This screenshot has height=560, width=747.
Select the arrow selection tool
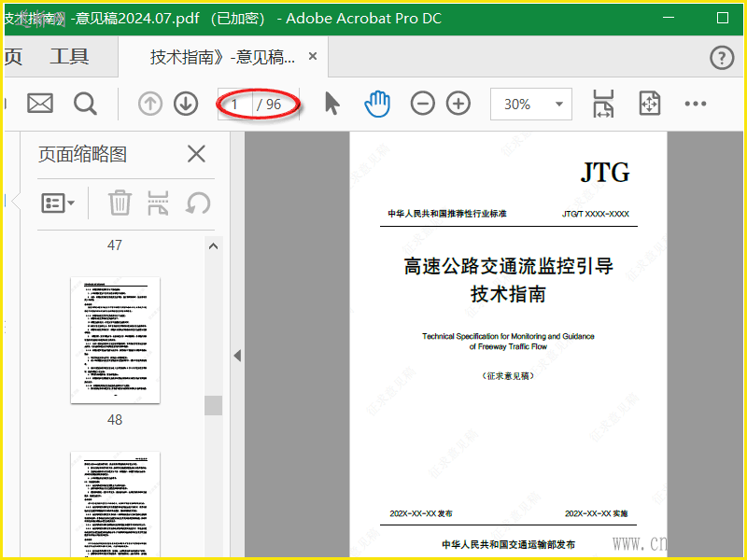coord(332,104)
